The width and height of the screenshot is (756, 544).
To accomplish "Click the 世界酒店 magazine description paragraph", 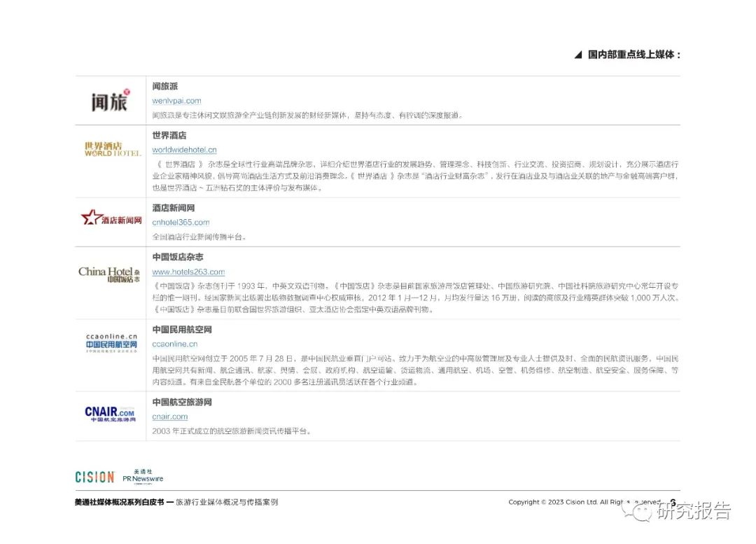I will click(415, 176).
